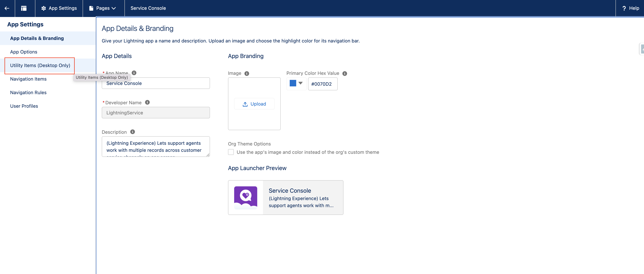Click the App Name info icon

click(x=134, y=73)
